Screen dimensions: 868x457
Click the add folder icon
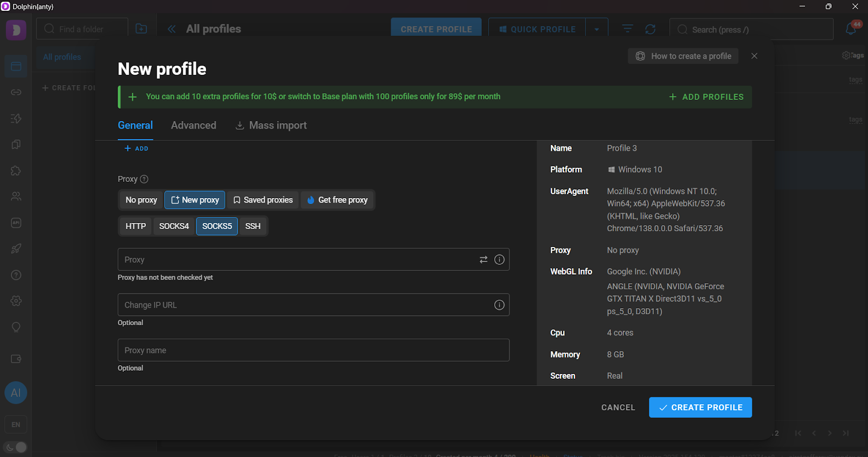[141, 29]
